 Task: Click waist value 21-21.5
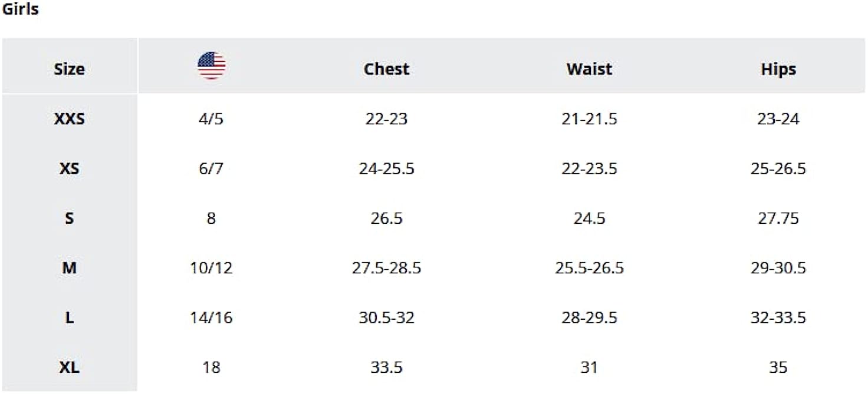click(x=589, y=119)
